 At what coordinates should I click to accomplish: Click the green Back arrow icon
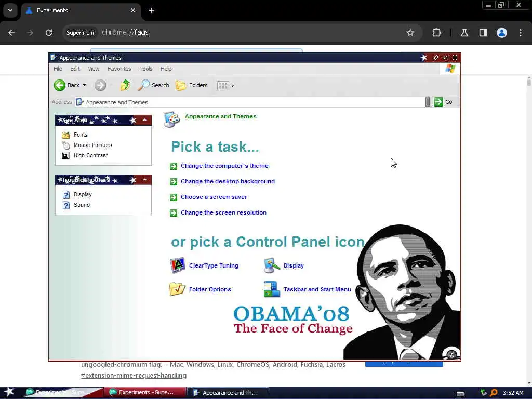[x=59, y=85]
